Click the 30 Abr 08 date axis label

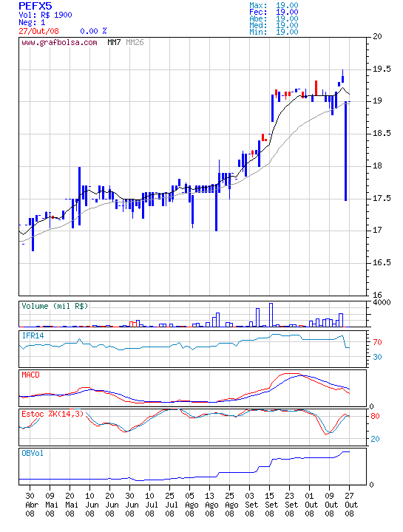30,505
